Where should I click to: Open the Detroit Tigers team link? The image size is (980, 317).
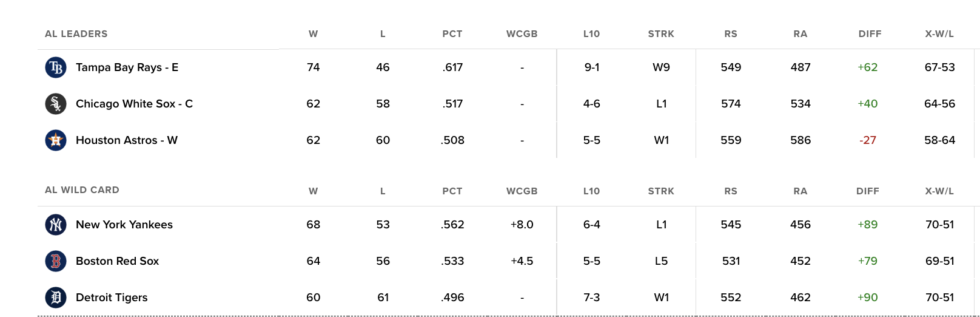[112, 298]
